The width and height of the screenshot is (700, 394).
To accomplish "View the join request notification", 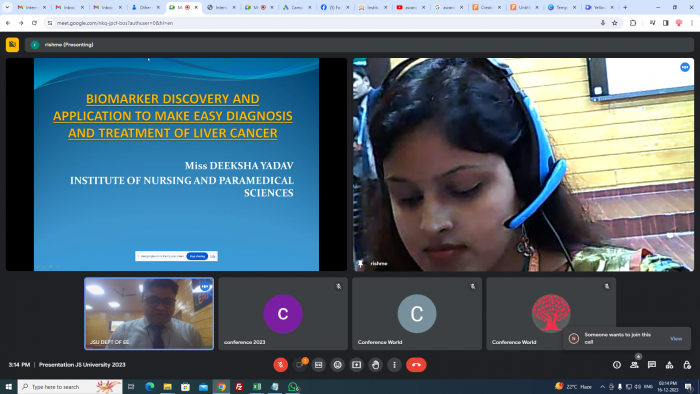I will coord(676,339).
